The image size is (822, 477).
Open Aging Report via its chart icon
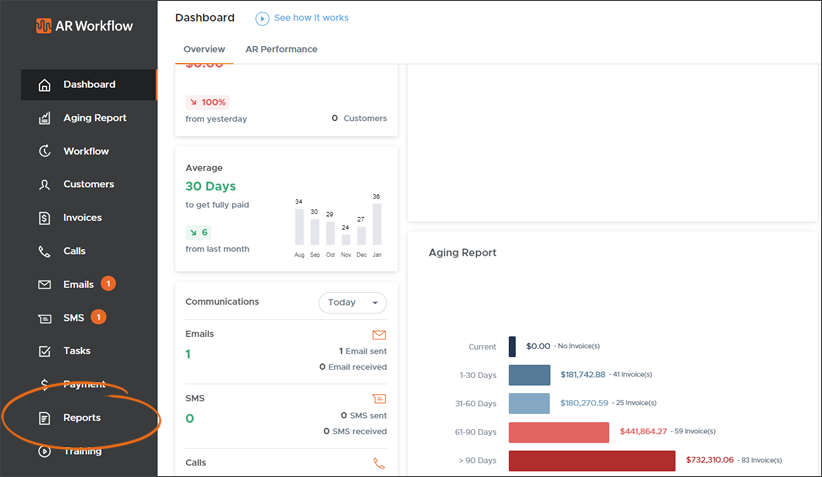point(44,118)
